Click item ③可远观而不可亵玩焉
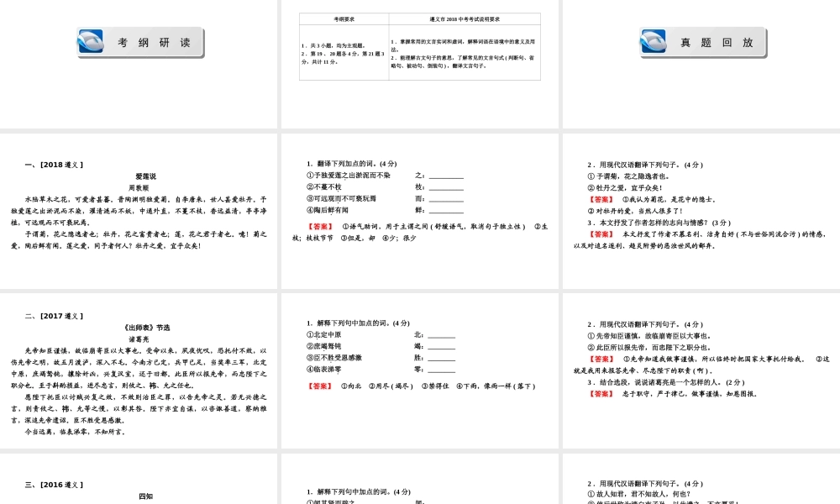 point(341,199)
